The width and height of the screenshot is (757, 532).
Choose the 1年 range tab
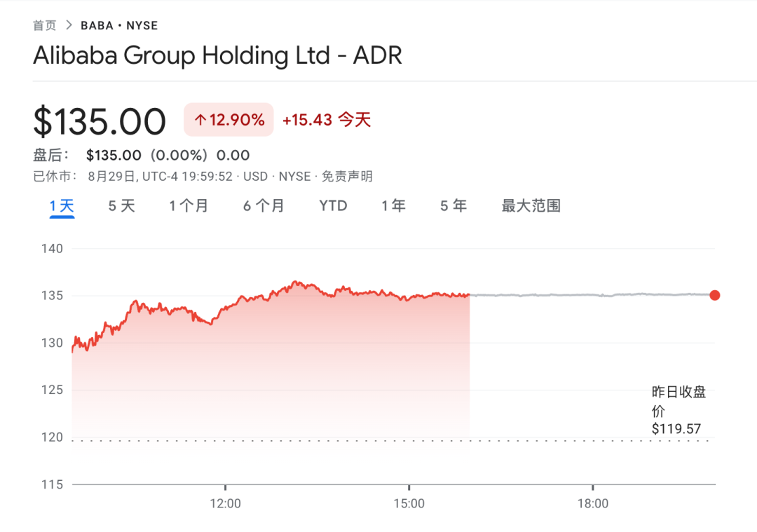pos(393,206)
